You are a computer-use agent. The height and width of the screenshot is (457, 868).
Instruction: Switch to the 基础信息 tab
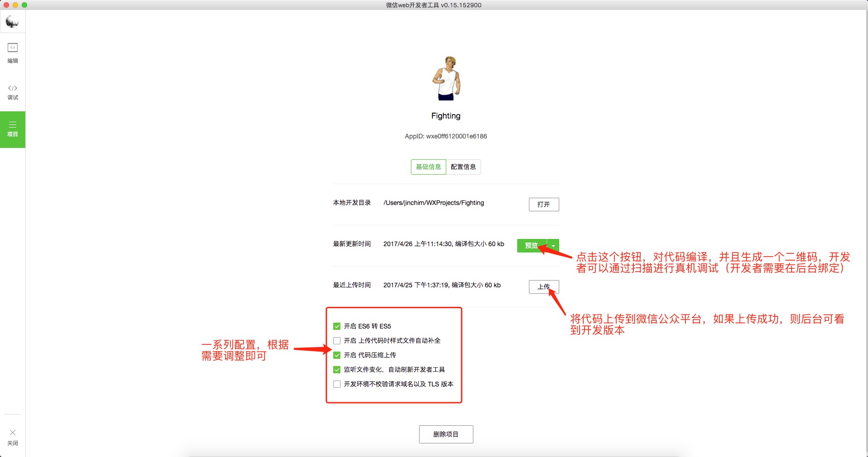(x=428, y=167)
